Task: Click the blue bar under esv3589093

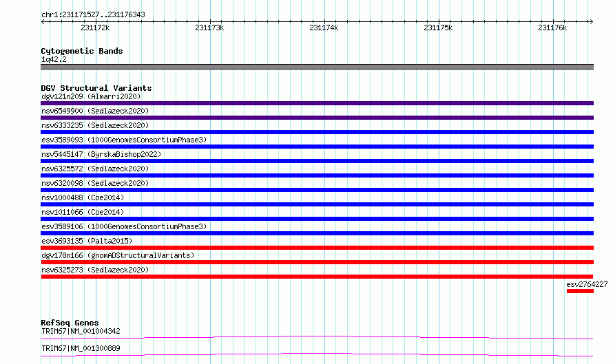Action: pyautogui.click(x=317, y=147)
